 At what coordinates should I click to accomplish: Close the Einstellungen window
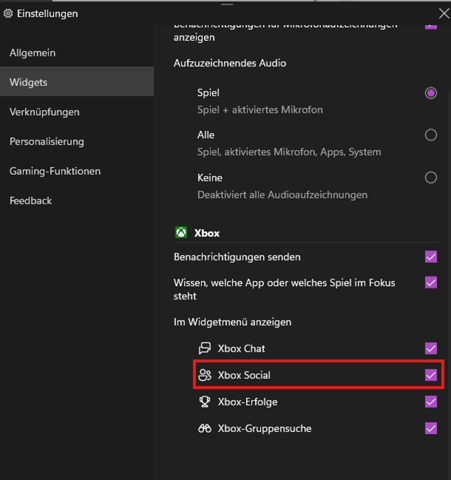point(444,14)
